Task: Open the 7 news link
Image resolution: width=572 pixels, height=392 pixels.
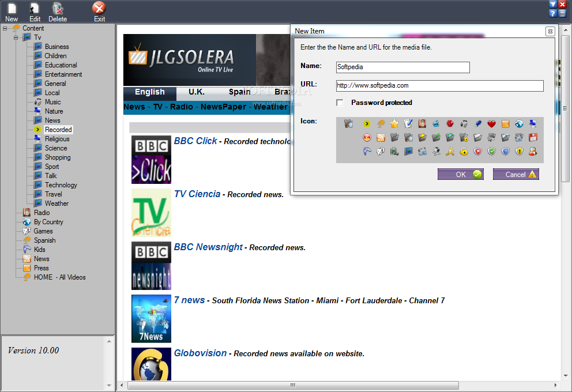Action: pos(189,300)
